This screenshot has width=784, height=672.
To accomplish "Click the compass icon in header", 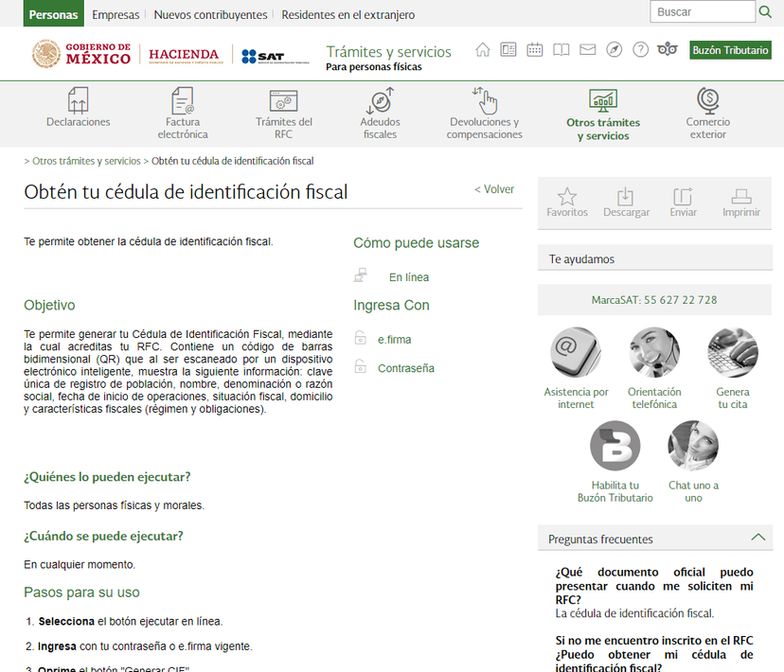I will [615, 50].
